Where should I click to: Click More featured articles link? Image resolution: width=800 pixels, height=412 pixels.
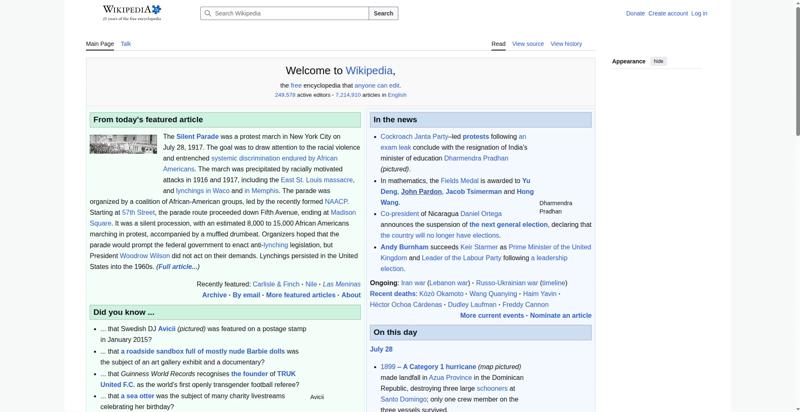[x=301, y=295]
